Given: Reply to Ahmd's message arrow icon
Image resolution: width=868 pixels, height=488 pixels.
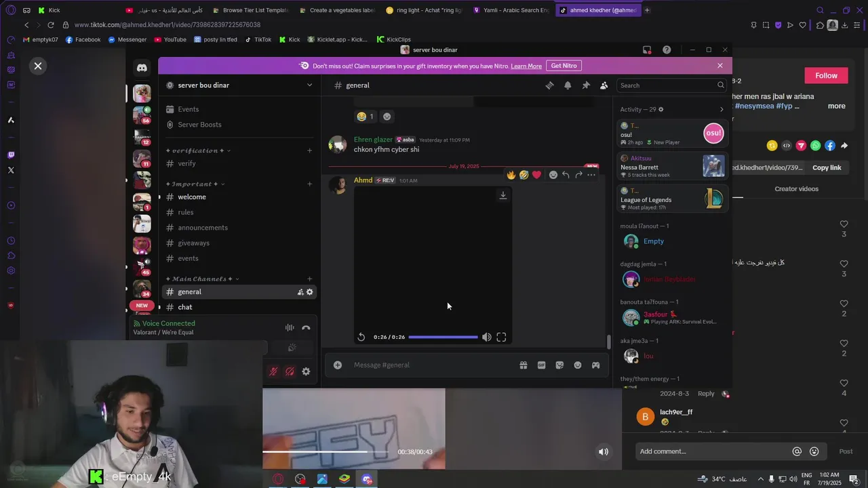Looking at the screenshot, I should 566,175.
